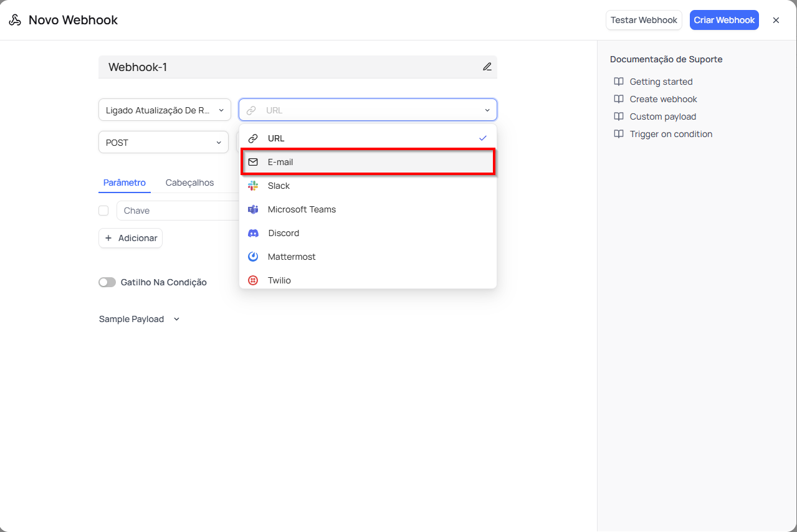This screenshot has width=797, height=532.
Task: Click the Microsoft Teams logo icon
Action: click(253, 209)
